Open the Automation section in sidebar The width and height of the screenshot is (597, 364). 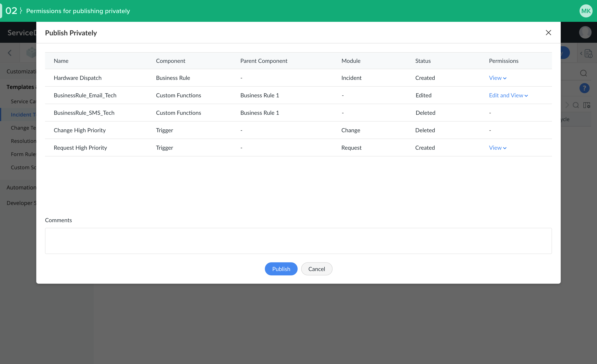pyautogui.click(x=21, y=187)
